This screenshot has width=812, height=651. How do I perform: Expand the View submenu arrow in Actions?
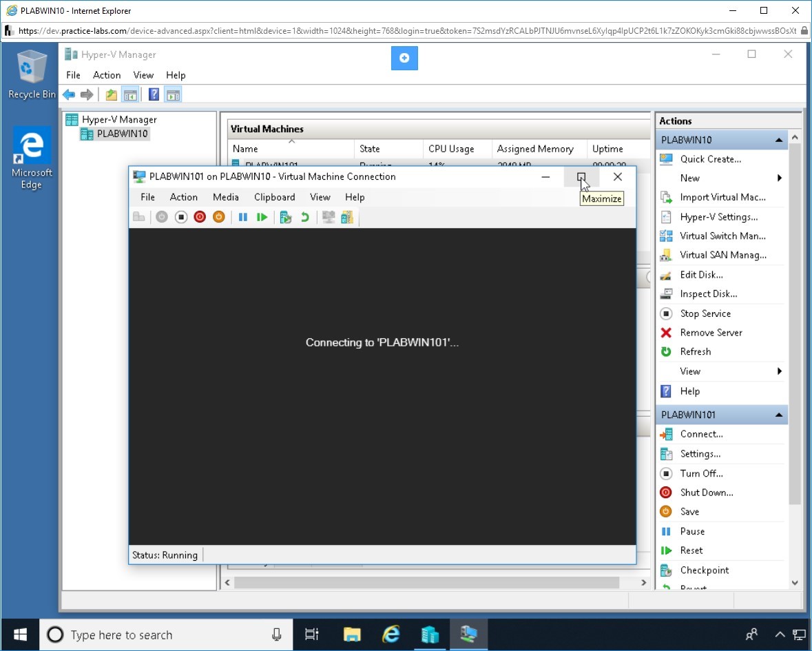[x=780, y=371]
